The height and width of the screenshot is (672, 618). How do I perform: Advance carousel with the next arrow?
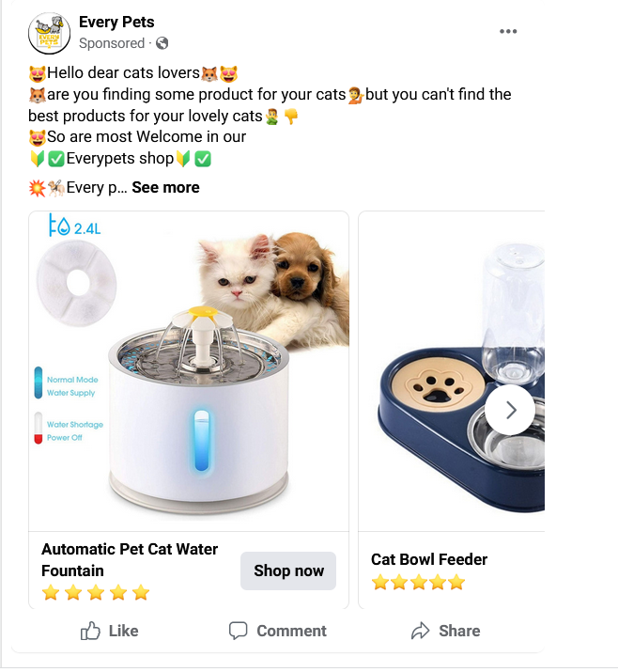510,410
